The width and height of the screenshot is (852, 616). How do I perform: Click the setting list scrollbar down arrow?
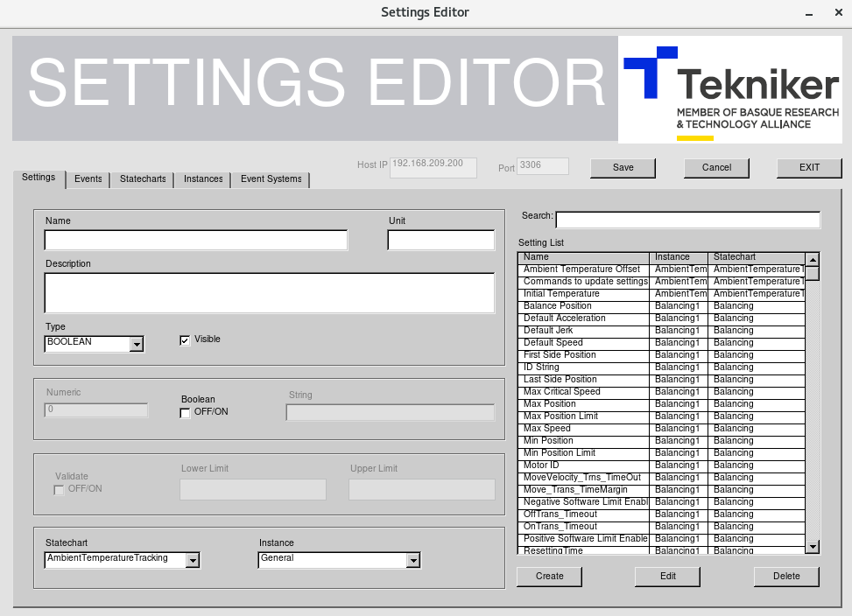813,547
